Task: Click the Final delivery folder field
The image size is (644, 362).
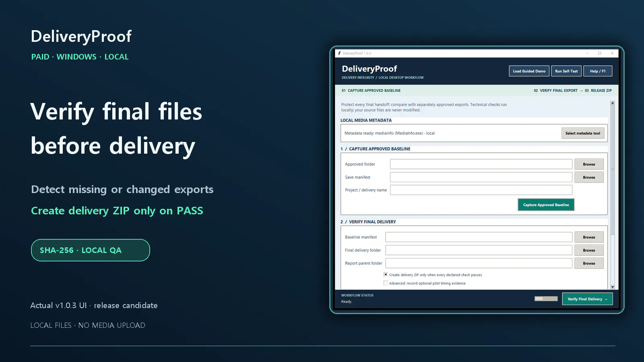Action: pyautogui.click(x=479, y=250)
